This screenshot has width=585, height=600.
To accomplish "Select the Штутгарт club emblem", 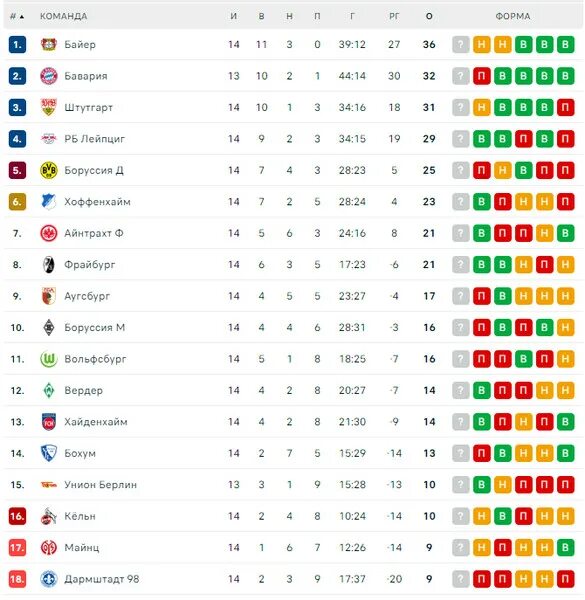I will (x=49, y=107).
